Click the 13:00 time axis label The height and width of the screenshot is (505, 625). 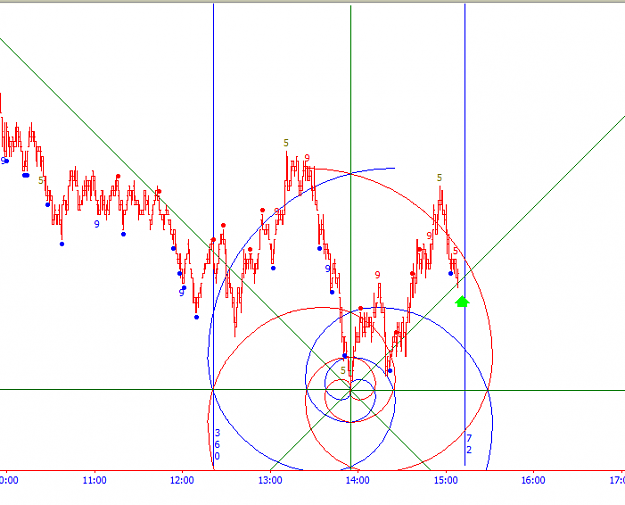[270, 480]
